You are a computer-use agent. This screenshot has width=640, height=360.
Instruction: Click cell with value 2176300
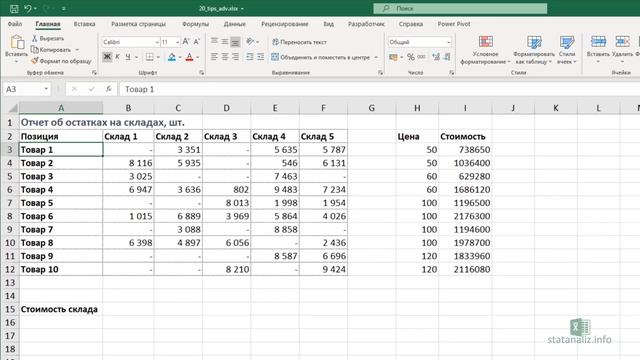coord(465,216)
